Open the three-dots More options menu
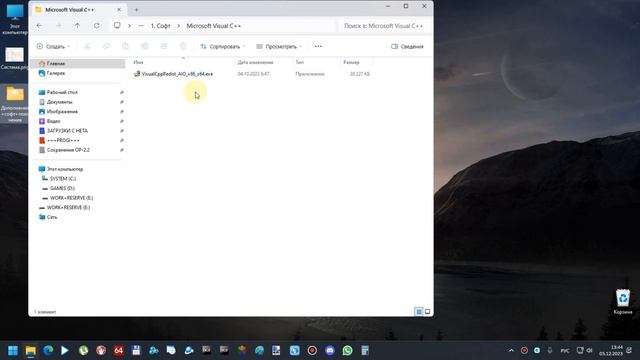The image size is (640, 360). [x=318, y=47]
